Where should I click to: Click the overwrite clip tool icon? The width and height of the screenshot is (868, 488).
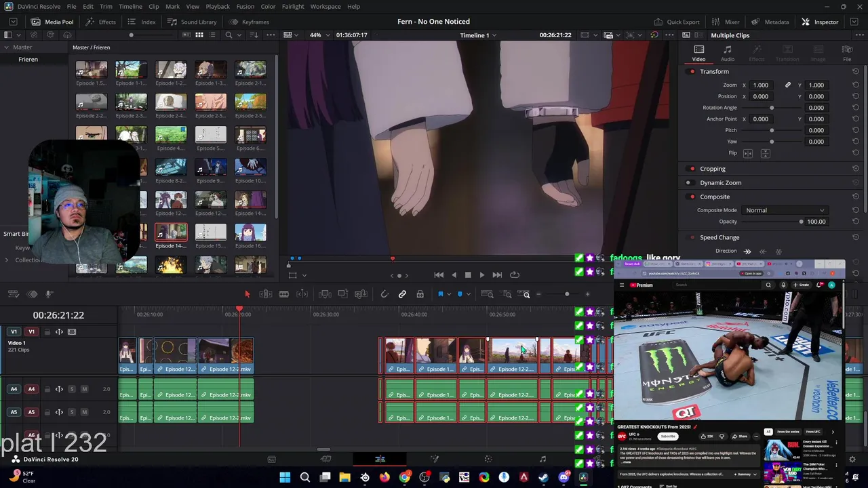343,294
